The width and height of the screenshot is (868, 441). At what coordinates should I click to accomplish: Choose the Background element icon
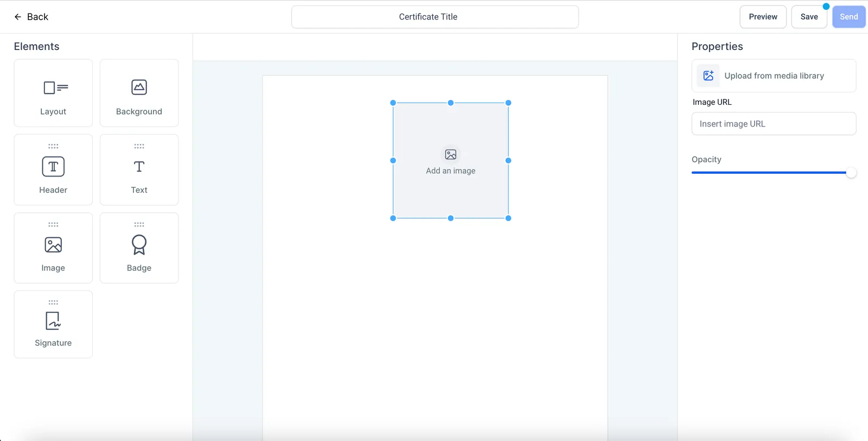(x=139, y=87)
